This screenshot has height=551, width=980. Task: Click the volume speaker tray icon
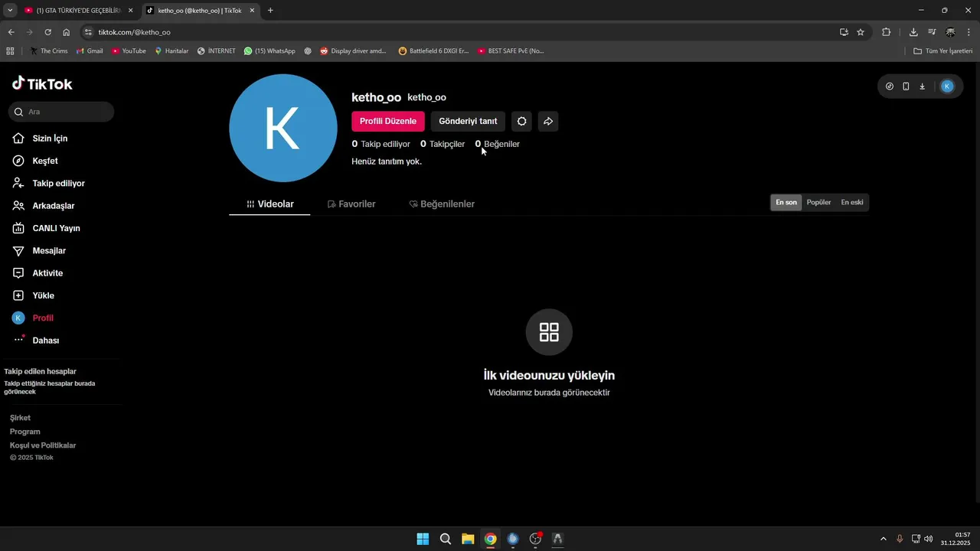coord(929,539)
